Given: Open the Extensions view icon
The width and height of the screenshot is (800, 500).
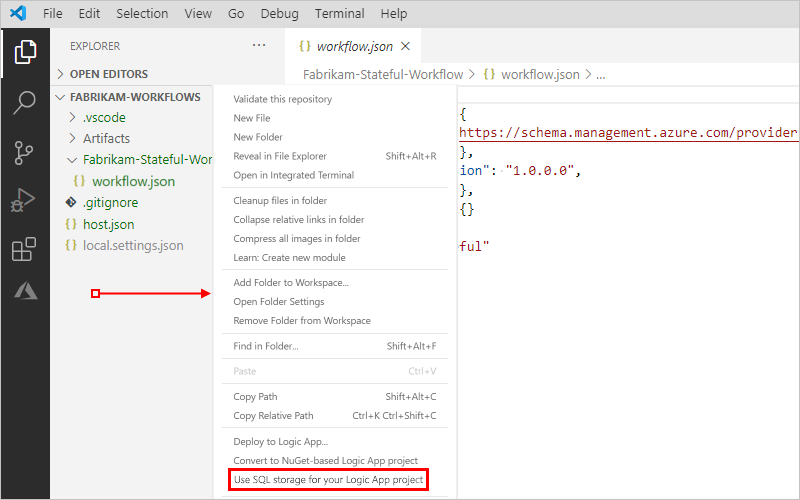Looking at the screenshot, I should click(24, 249).
